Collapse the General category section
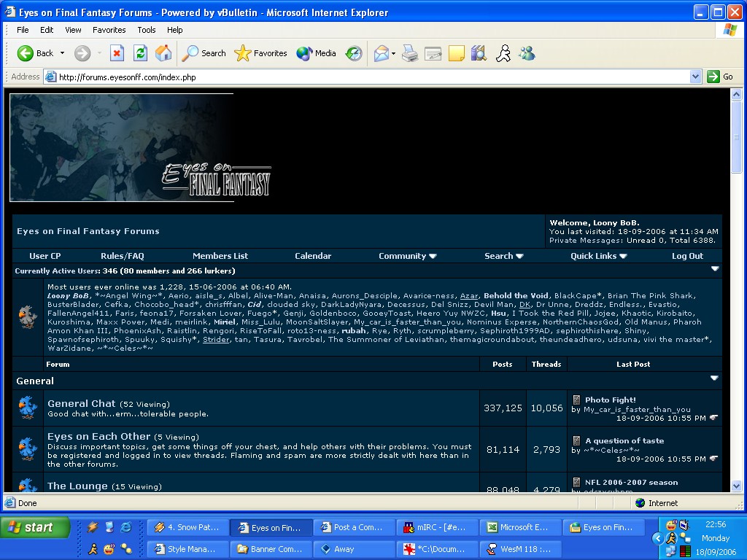Screen dimensions: 747x560 coord(714,378)
